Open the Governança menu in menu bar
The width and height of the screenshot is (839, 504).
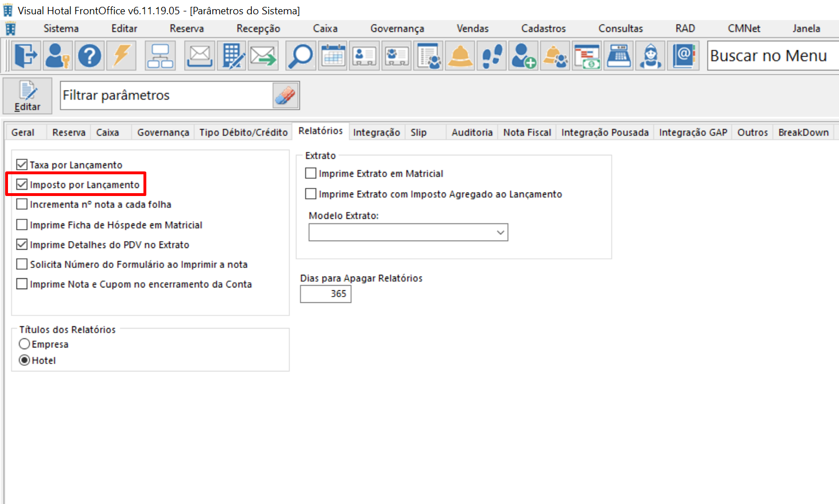click(397, 29)
